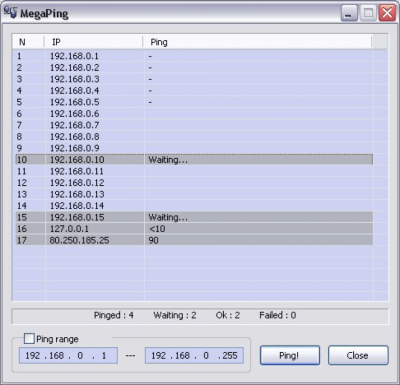The height and width of the screenshot is (385, 400).
Task: Click the end IP address field ending in 255
Action: [194, 355]
